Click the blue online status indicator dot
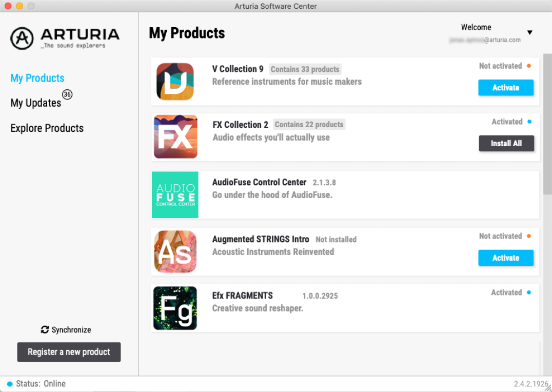 click(9, 384)
